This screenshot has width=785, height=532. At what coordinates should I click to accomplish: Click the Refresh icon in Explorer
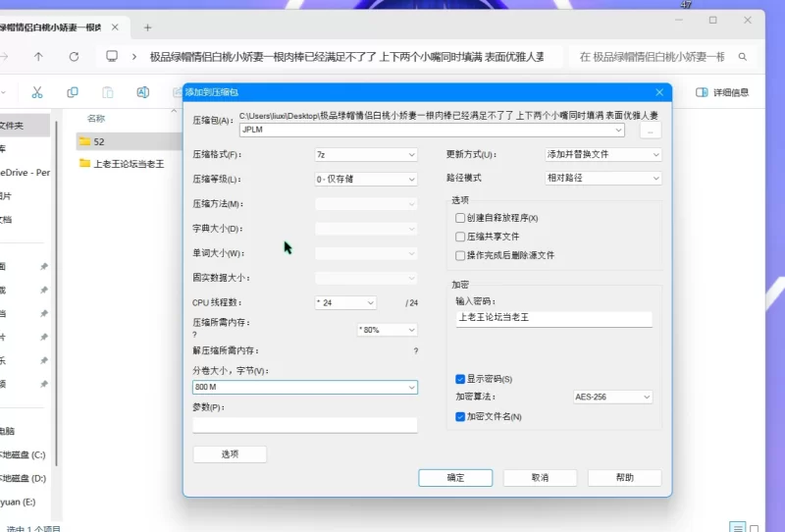[75, 57]
